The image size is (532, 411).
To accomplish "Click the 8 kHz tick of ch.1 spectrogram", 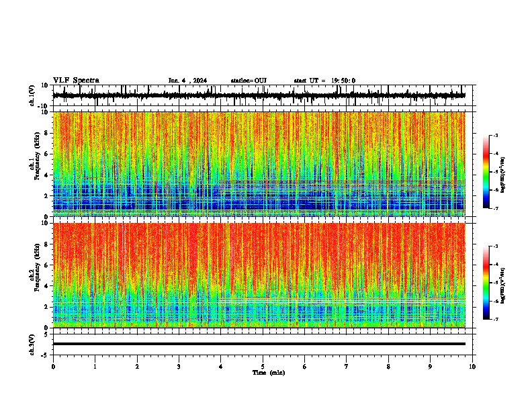I will click(x=46, y=133).
